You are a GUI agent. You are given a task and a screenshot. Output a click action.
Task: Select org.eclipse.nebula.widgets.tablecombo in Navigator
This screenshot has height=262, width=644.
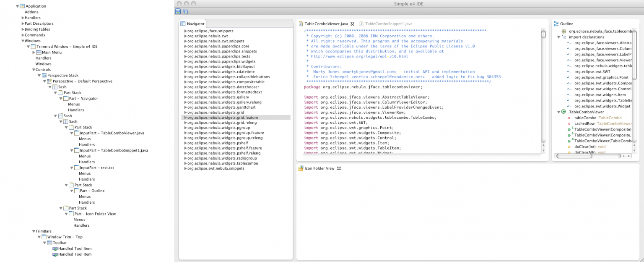(x=222, y=163)
